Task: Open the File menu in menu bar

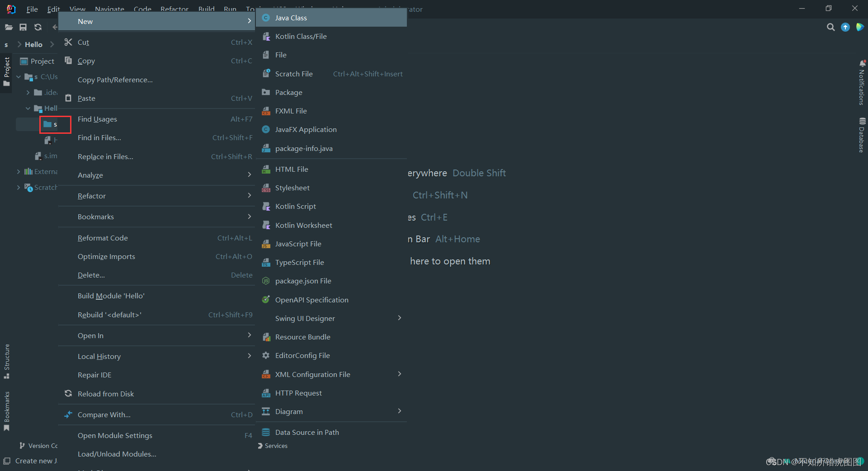Action: click(32, 9)
